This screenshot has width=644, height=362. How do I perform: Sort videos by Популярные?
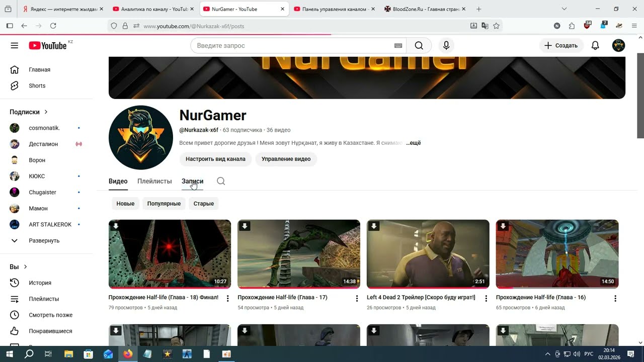coord(164,204)
